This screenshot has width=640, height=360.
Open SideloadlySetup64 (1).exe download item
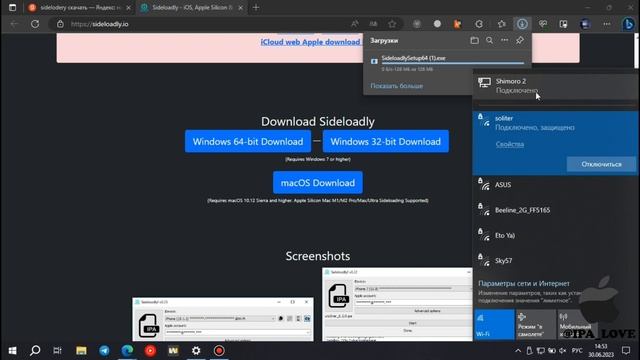pos(447,62)
